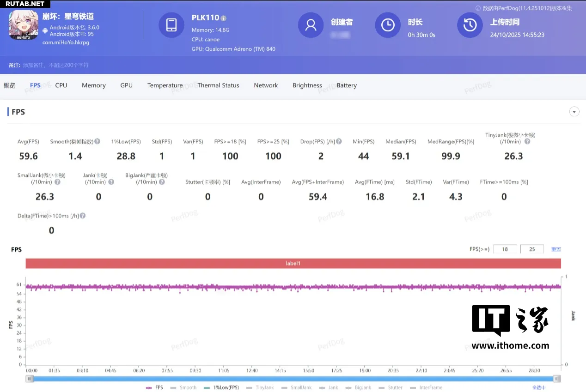The width and height of the screenshot is (586, 392).
Task: Click the Honkai Star Rail app icon
Action: tap(23, 25)
